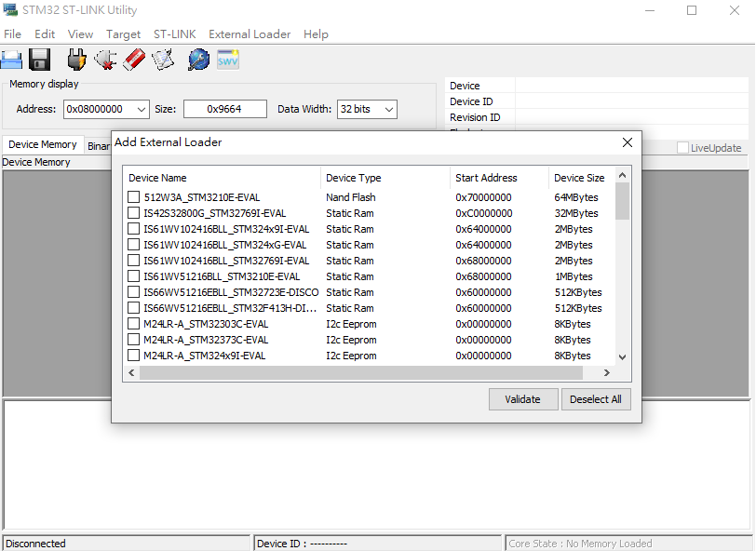Click the 64MBytes device size cell
Viewport: 756px width, 551px height.
pyautogui.click(x=576, y=197)
